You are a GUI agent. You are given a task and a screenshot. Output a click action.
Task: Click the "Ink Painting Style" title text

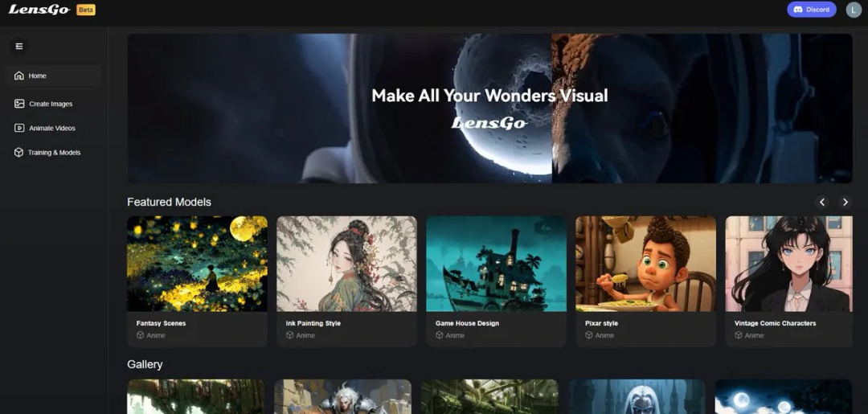click(x=313, y=323)
